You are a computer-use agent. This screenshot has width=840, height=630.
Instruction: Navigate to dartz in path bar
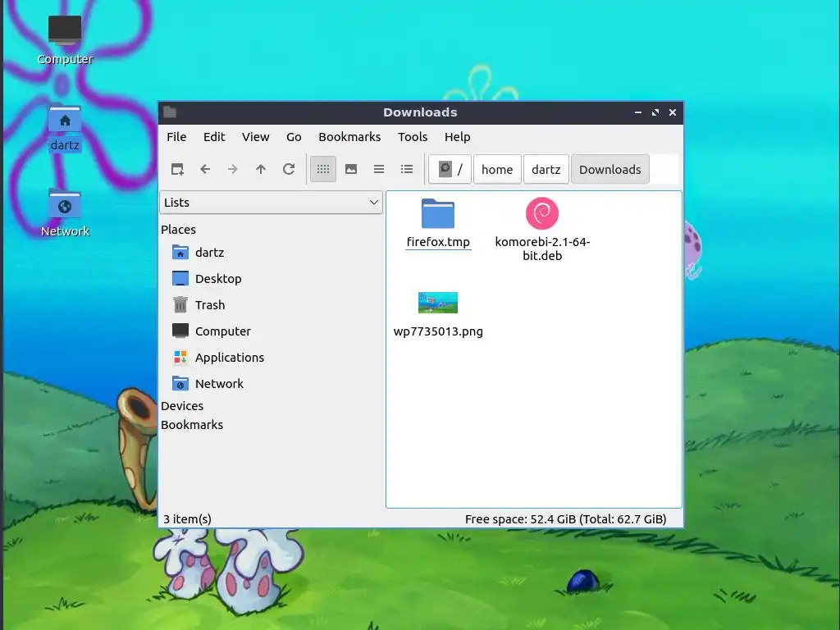point(546,169)
